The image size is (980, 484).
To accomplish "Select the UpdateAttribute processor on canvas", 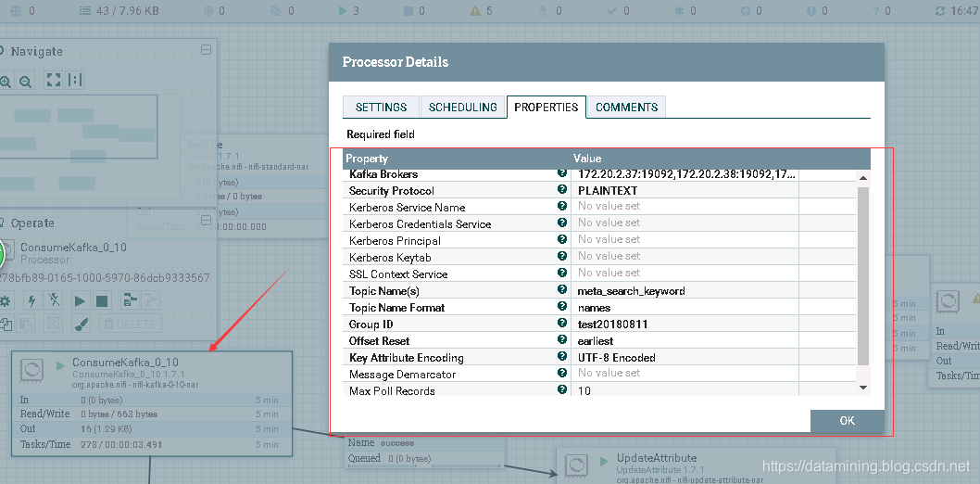I will coord(697,465).
